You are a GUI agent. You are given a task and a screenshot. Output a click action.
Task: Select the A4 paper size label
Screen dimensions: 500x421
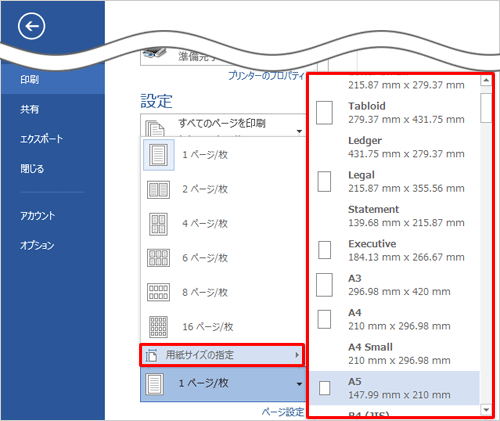355,313
